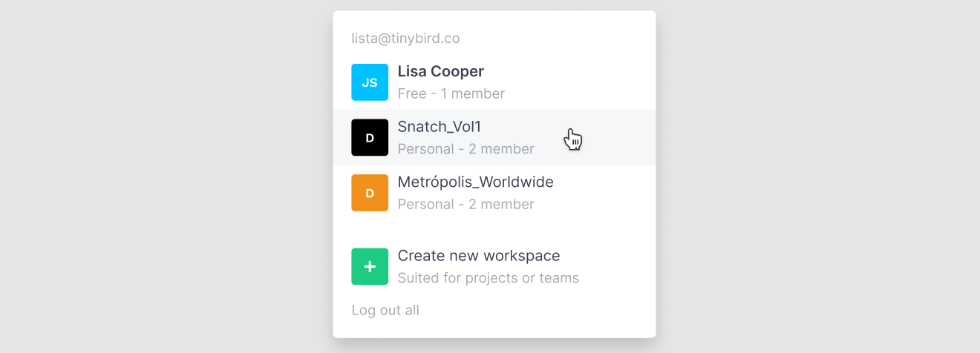Switch to the Snatch_Vol1 workspace
The width and height of the screenshot is (980, 353).
[x=440, y=127]
